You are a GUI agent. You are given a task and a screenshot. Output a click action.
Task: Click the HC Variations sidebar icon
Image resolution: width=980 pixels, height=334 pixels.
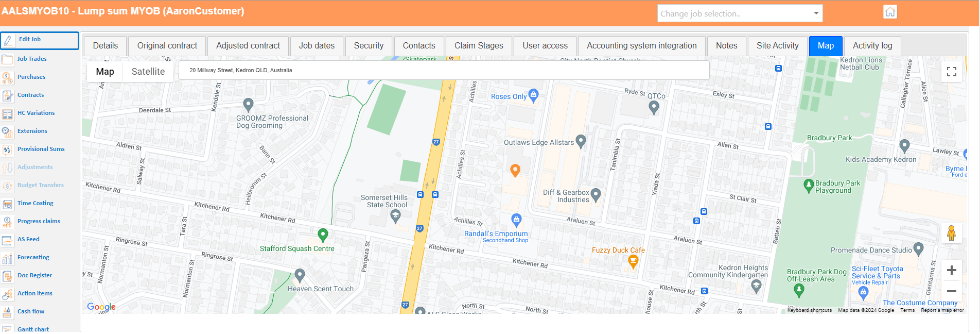[7, 113]
